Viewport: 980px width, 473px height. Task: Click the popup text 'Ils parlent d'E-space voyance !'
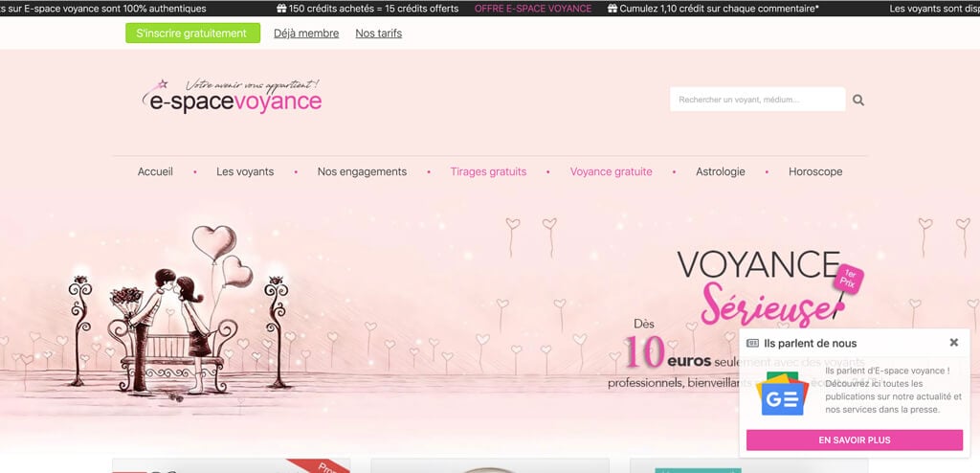click(887, 371)
